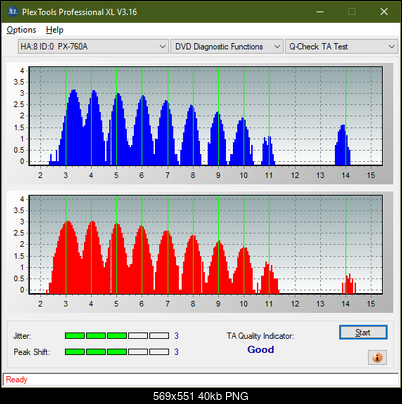The height and width of the screenshot is (404, 402).
Task: Click the 14T green marker in red graph
Action: coord(346,245)
